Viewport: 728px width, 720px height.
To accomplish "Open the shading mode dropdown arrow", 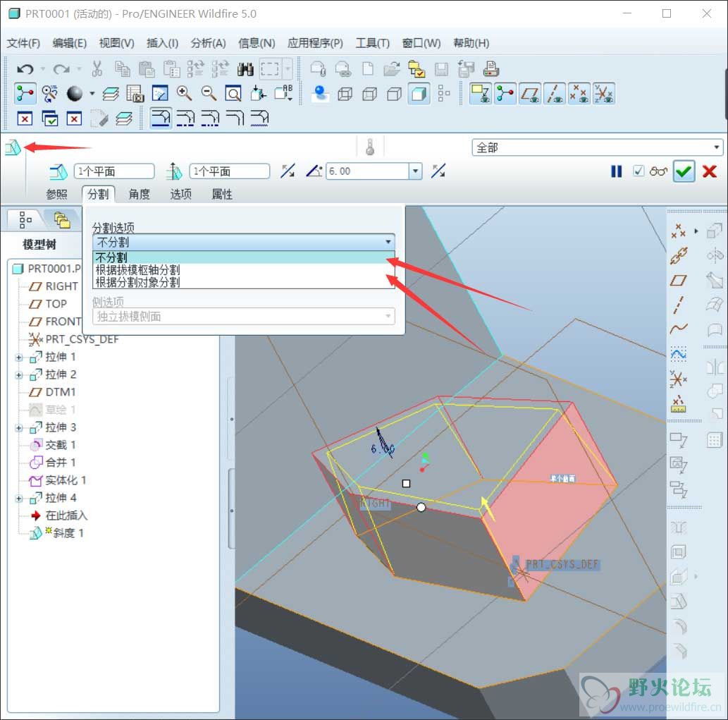I will point(92,94).
